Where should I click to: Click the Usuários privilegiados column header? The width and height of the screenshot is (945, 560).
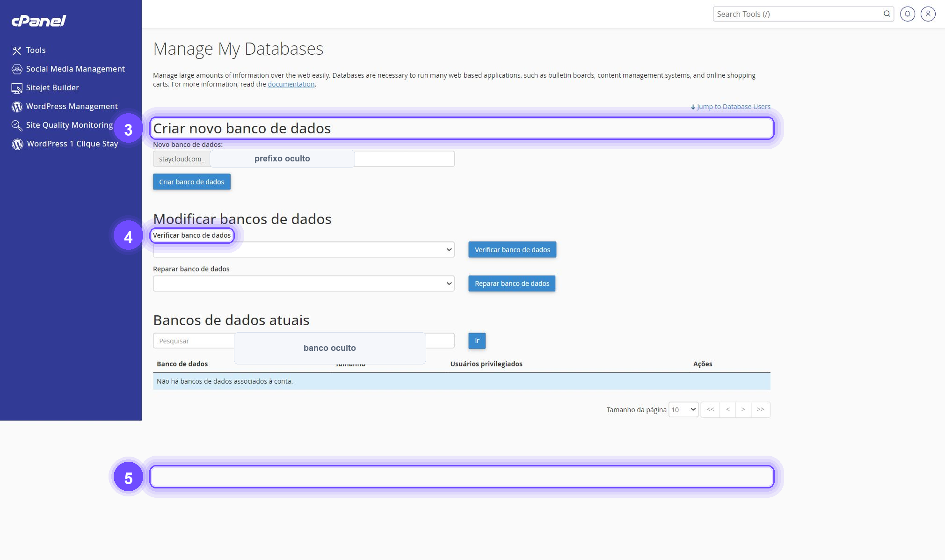tap(487, 364)
